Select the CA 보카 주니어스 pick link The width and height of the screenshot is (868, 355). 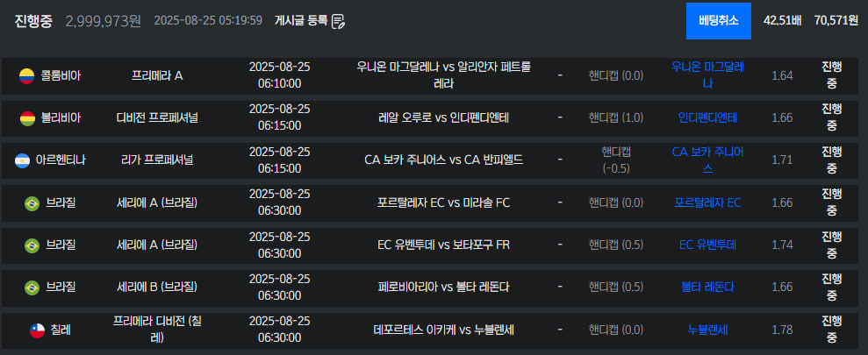pos(707,160)
